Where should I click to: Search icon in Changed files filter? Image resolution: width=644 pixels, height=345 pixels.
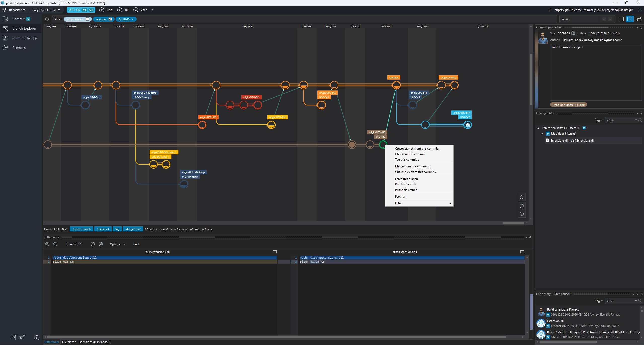click(640, 120)
